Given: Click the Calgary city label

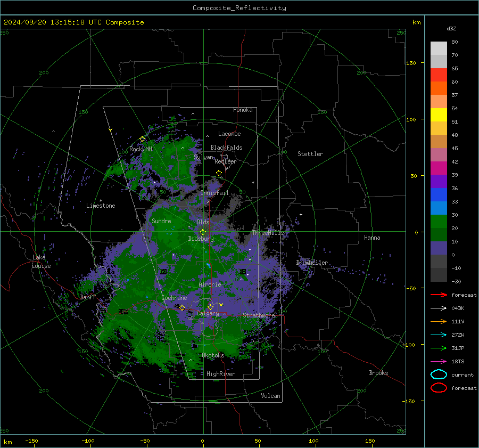Looking at the screenshot, I should (208, 313).
